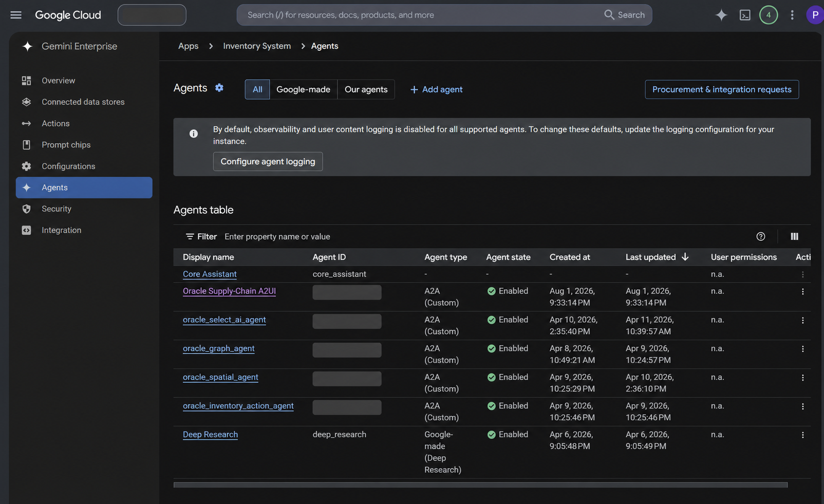Sort by Created at column header

[570, 257]
